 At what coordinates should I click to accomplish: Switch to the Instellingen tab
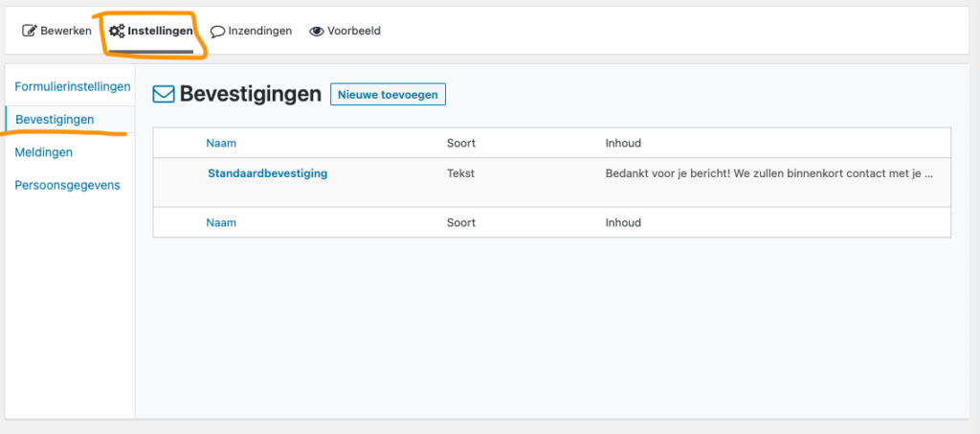pos(150,31)
